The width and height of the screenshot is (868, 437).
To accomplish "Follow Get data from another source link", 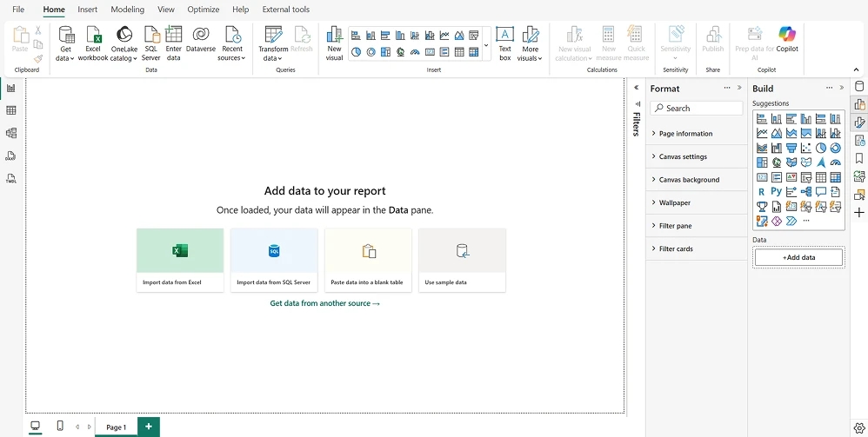I will pos(325,303).
